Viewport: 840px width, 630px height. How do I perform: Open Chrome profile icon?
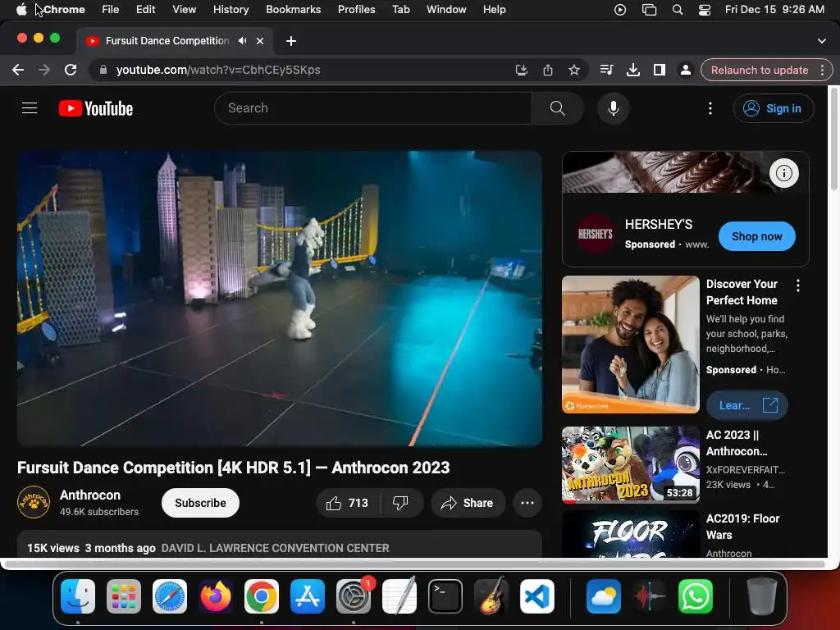coord(685,70)
